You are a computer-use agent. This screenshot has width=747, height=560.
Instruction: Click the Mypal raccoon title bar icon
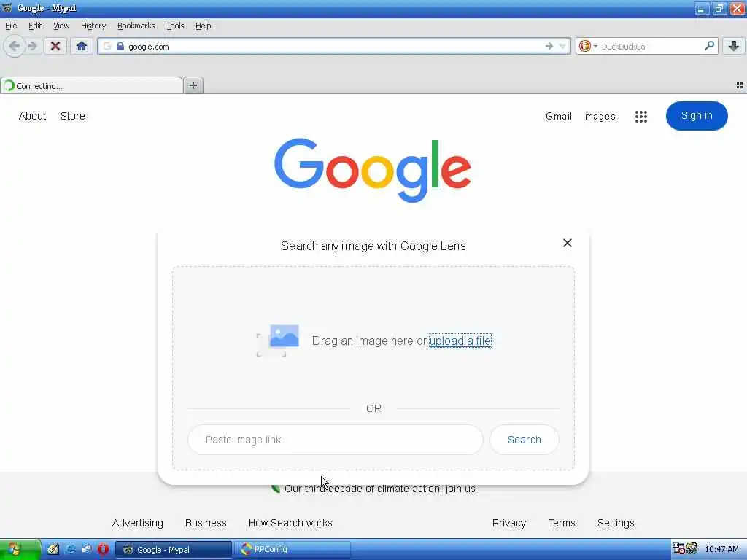point(7,7)
